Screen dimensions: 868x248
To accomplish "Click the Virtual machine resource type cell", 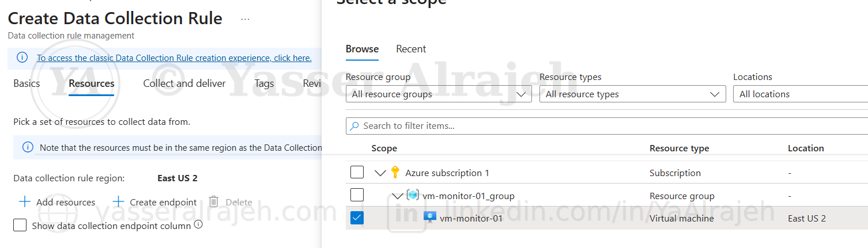I will (681, 219).
